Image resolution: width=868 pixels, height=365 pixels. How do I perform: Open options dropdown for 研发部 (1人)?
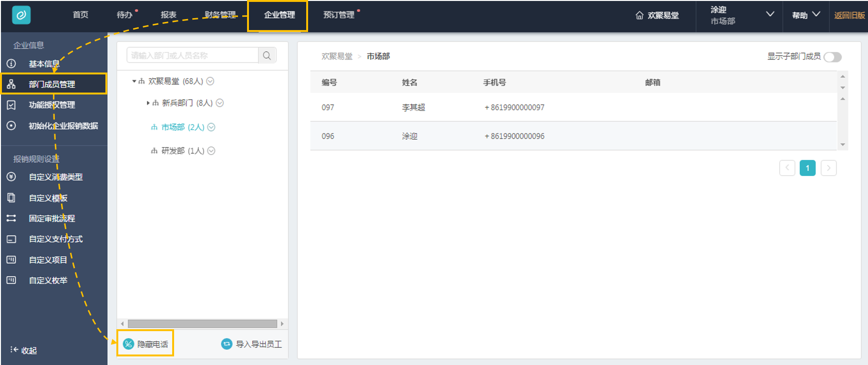[x=211, y=151]
